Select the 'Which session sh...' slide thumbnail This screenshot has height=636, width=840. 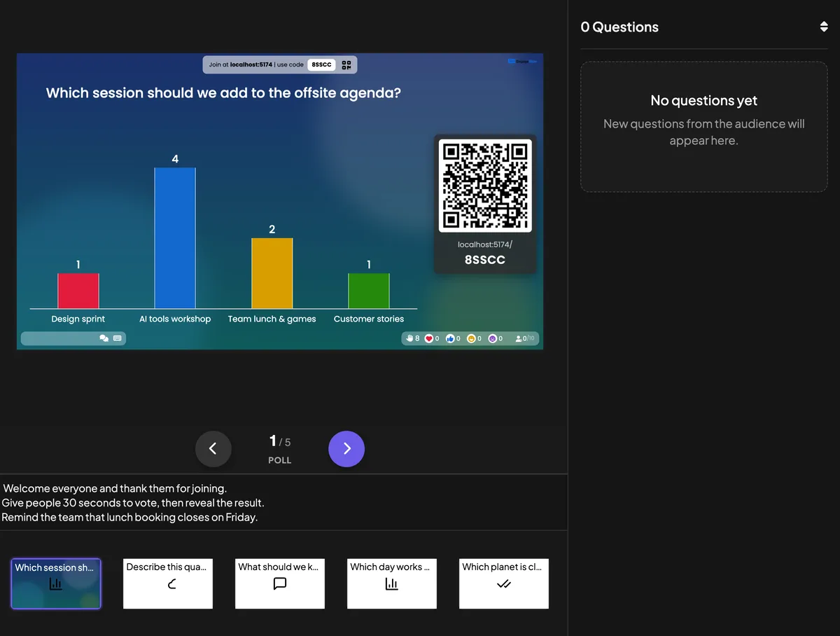(56, 583)
